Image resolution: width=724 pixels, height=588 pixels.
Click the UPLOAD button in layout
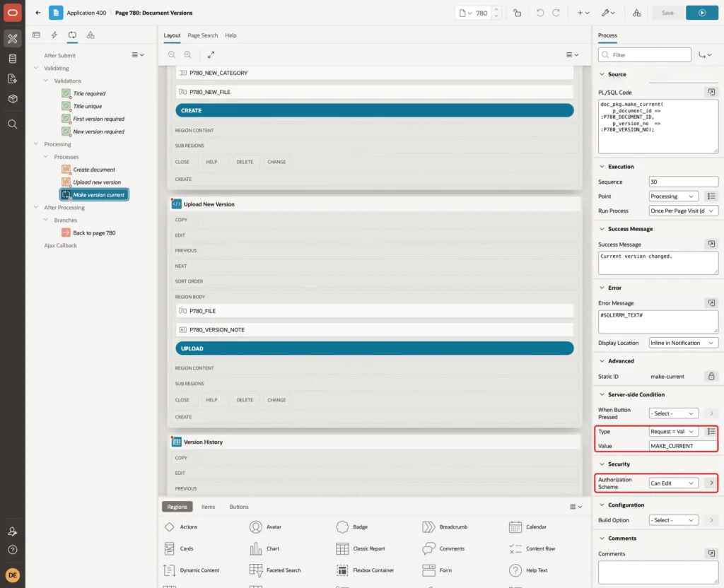375,348
